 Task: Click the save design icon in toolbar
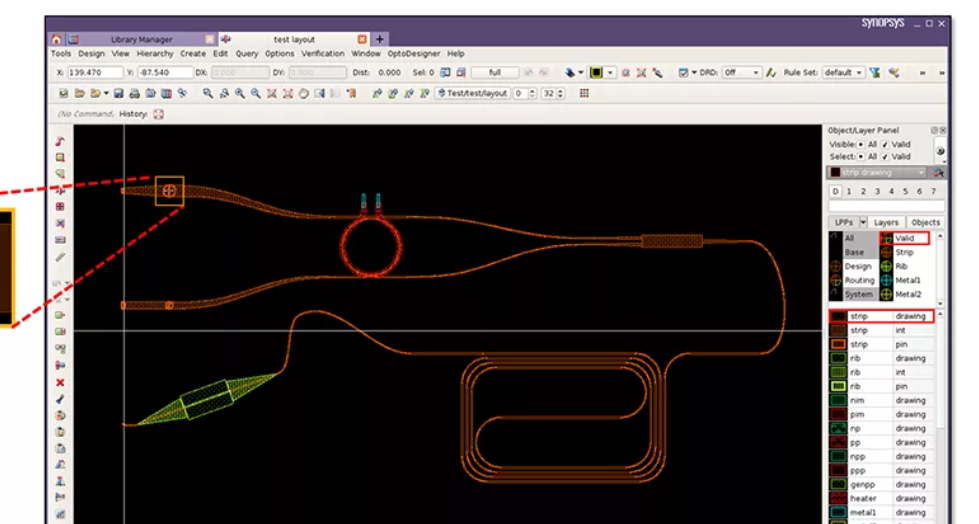pos(118,93)
